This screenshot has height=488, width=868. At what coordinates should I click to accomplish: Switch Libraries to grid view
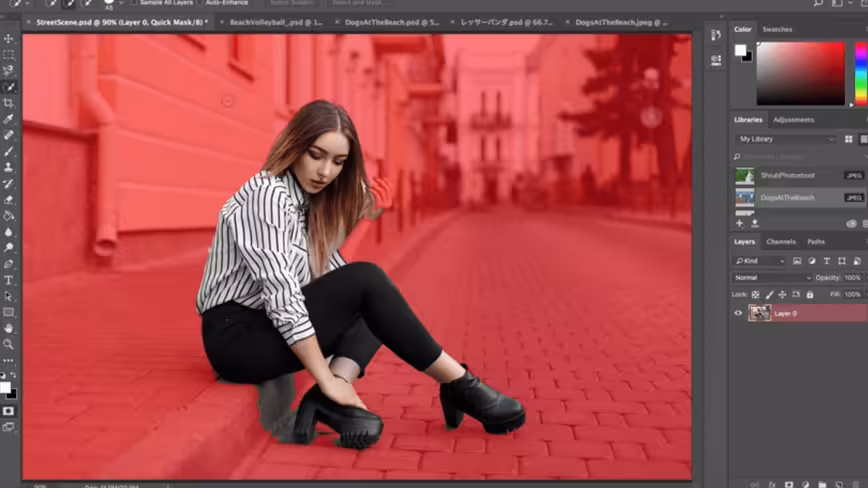[849, 139]
